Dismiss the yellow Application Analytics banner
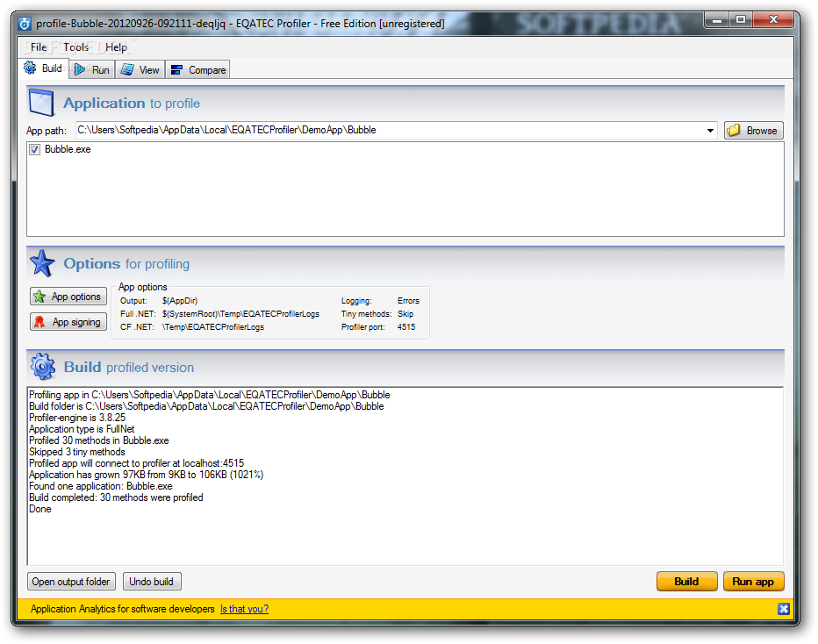Image resolution: width=818 pixels, height=644 pixels. click(783, 609)
